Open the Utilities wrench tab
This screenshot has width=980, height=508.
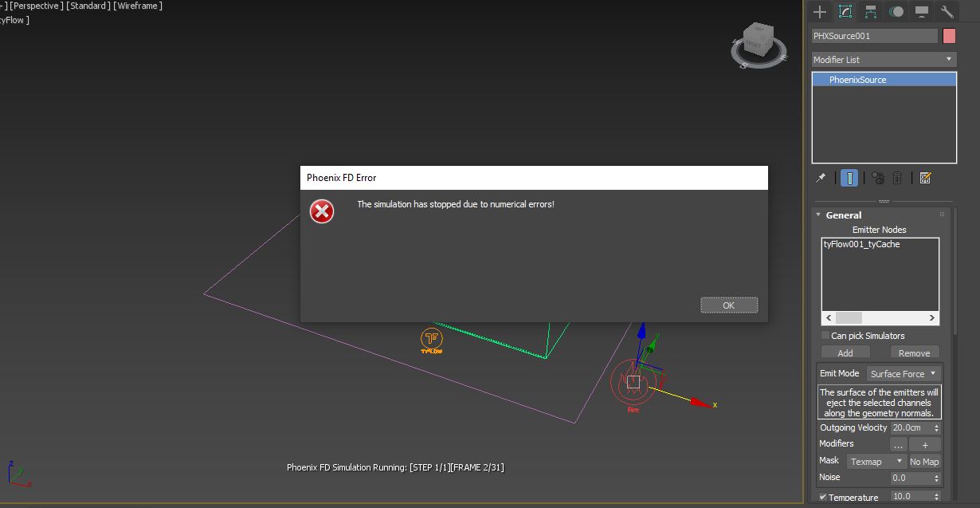coord(947,11)
